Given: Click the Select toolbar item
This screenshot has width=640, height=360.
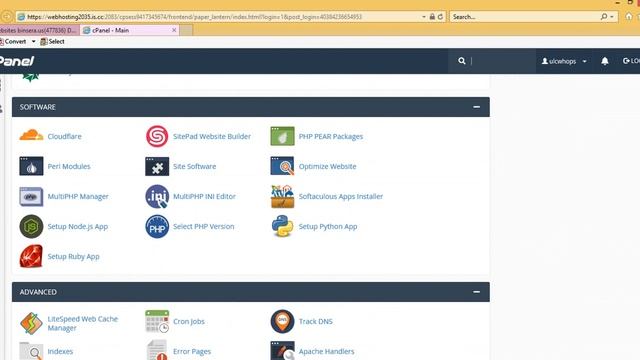Looking at the screenshot, I should [53, 42].
